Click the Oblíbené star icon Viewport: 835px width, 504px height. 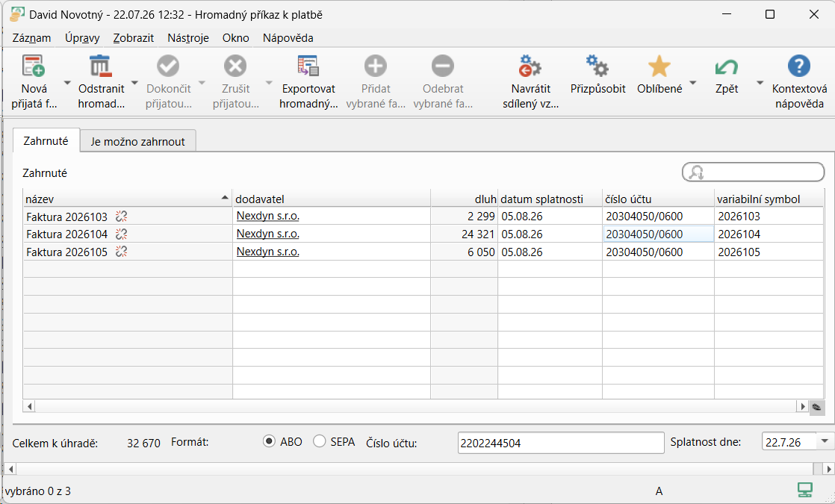(x=659, y=66)
